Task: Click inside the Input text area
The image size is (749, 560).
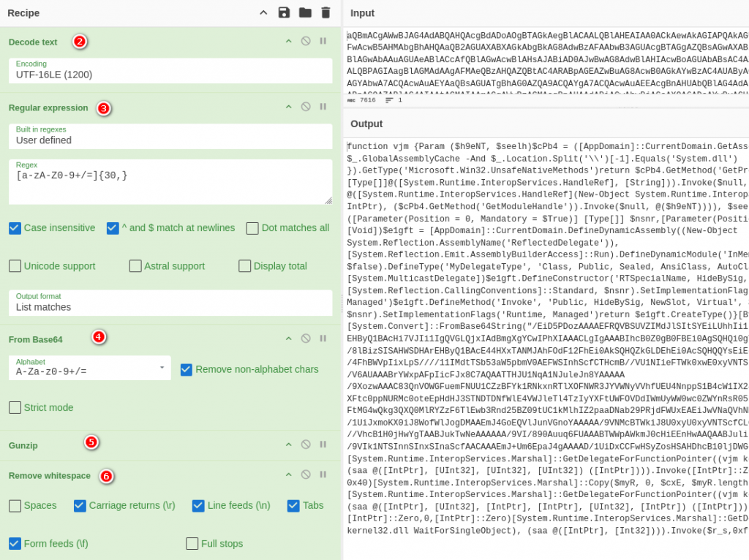Action: 547,61
